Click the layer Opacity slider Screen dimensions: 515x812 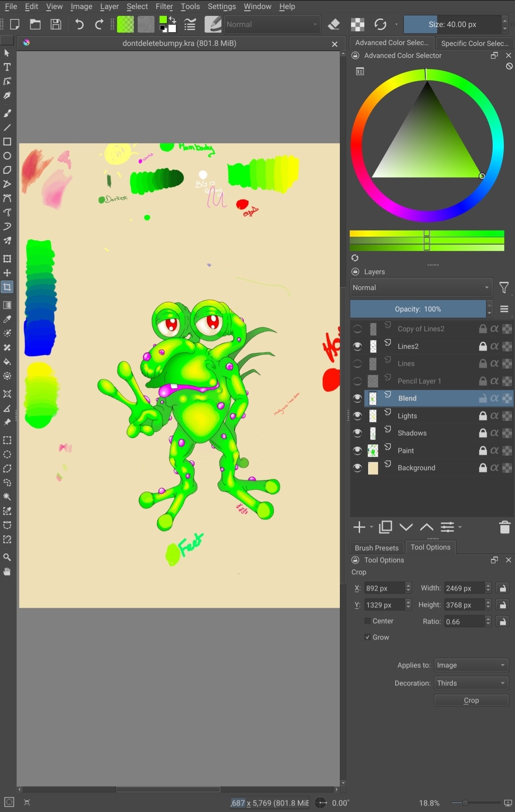click(x=418, y=309)
